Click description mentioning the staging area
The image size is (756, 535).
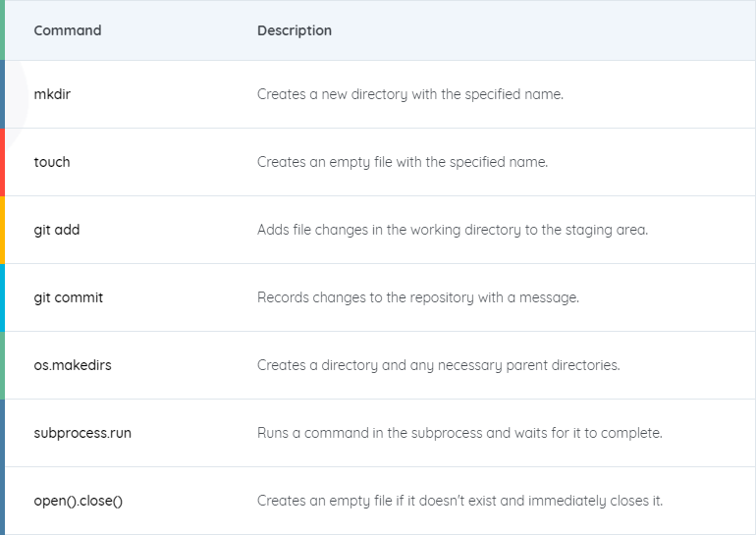coord(453,230)
